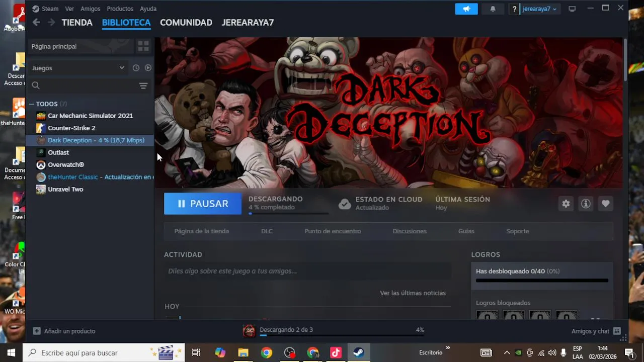The width and height of the screenshot is (644, 362).
Task: Open the Discusiones link
Action: [x=410, y=231]
